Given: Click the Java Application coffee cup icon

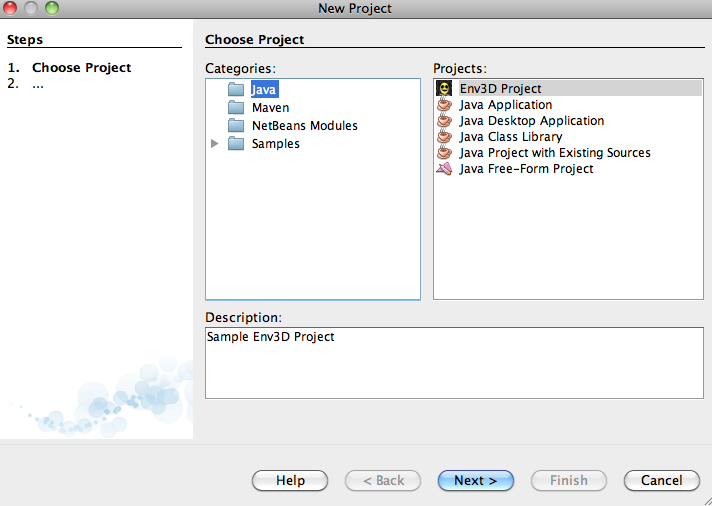Looking at the screenshot, I should click(444, 105).
